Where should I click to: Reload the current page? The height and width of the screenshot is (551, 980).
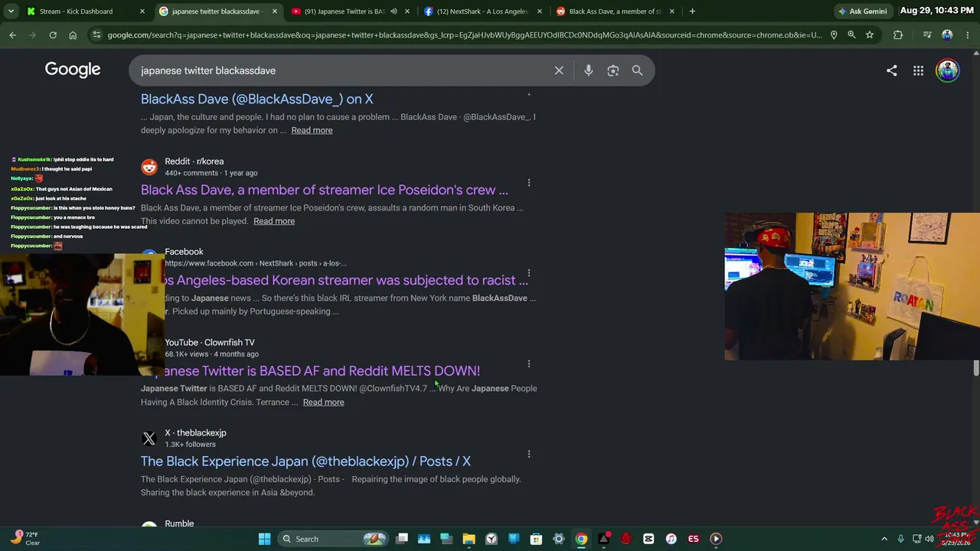53,34
